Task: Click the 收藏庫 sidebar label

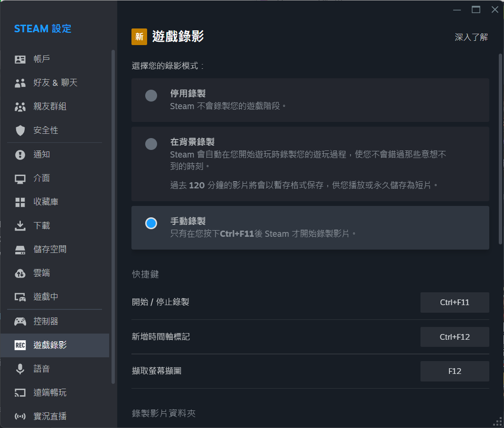Action: pos(46,202)
